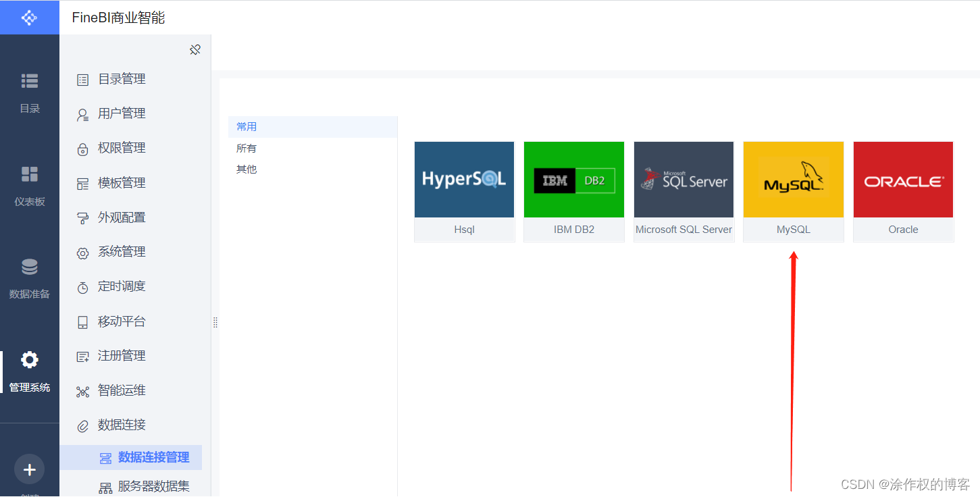Click the sidebar collapse handle
The height and width of the screenshot is (497, 980).
click(x=215, y=323)
